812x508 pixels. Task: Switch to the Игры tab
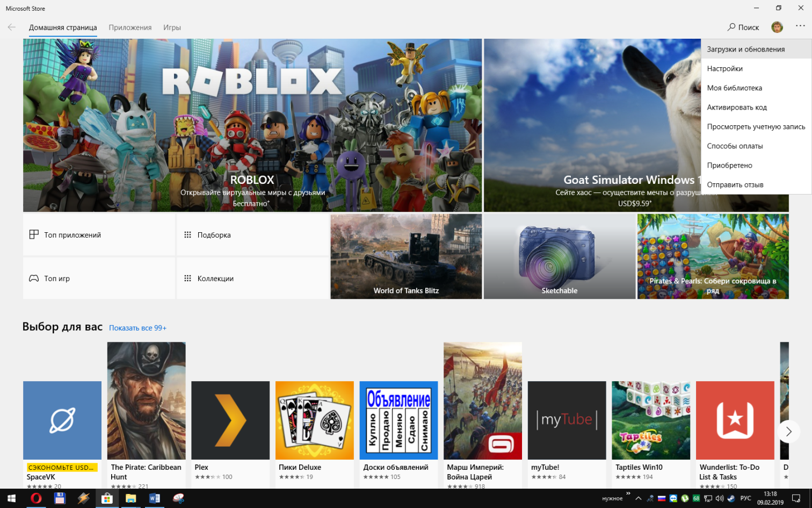[172, 27]
